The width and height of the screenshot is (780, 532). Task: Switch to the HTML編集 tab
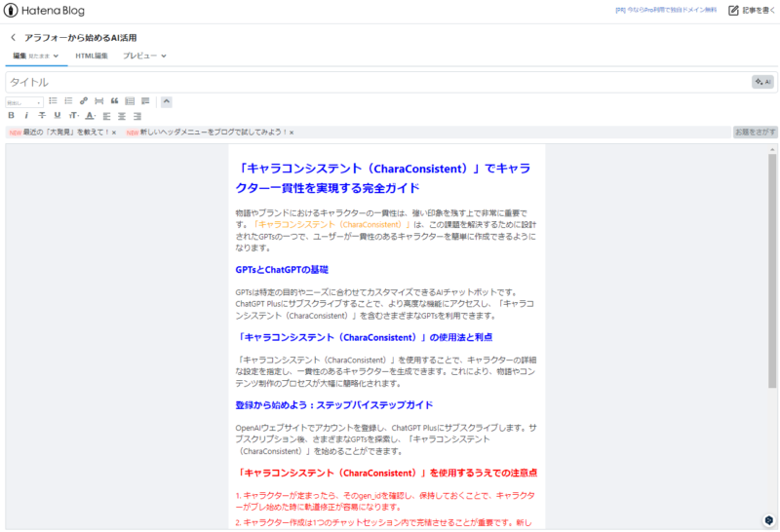(x=92, y=56)
